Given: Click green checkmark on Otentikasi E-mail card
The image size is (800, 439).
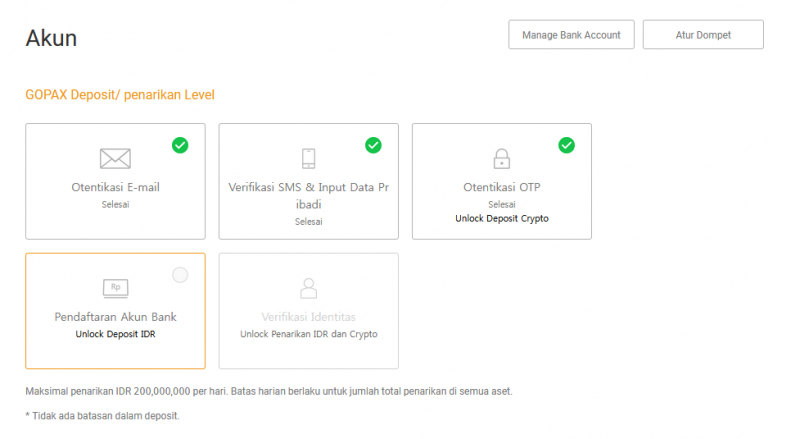Looking at the screenshot, I should click(x=180, y=145).
